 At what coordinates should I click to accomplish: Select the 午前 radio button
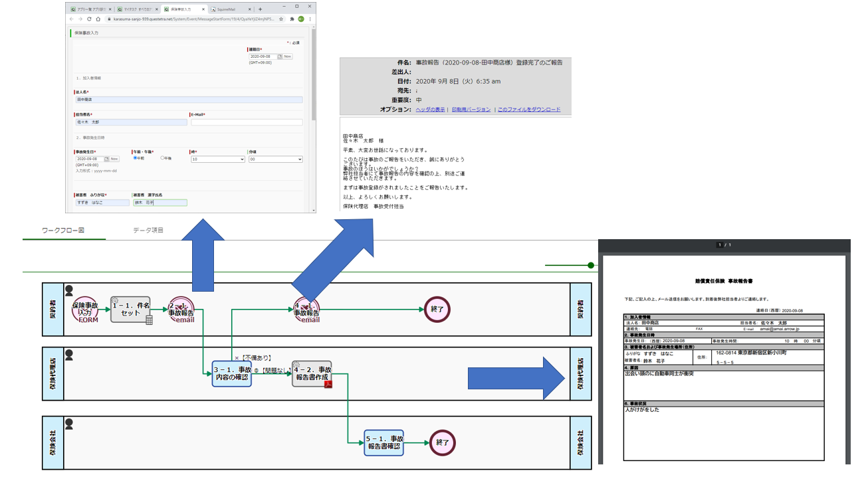coord(135,158)
